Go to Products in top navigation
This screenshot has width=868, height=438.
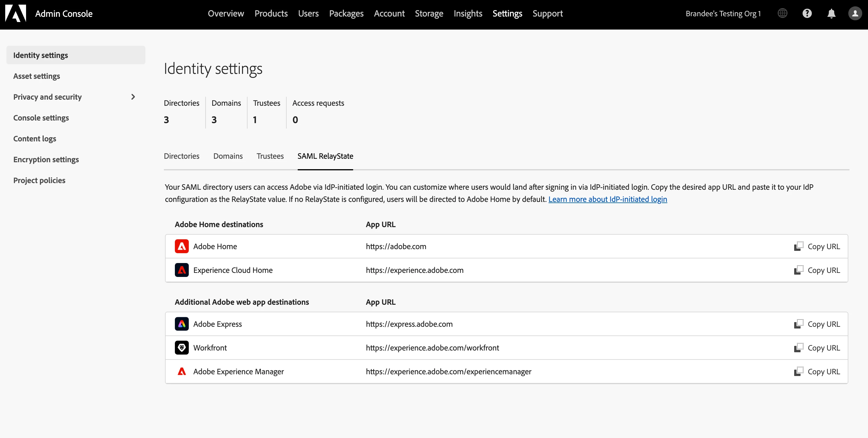click(271, 14)
